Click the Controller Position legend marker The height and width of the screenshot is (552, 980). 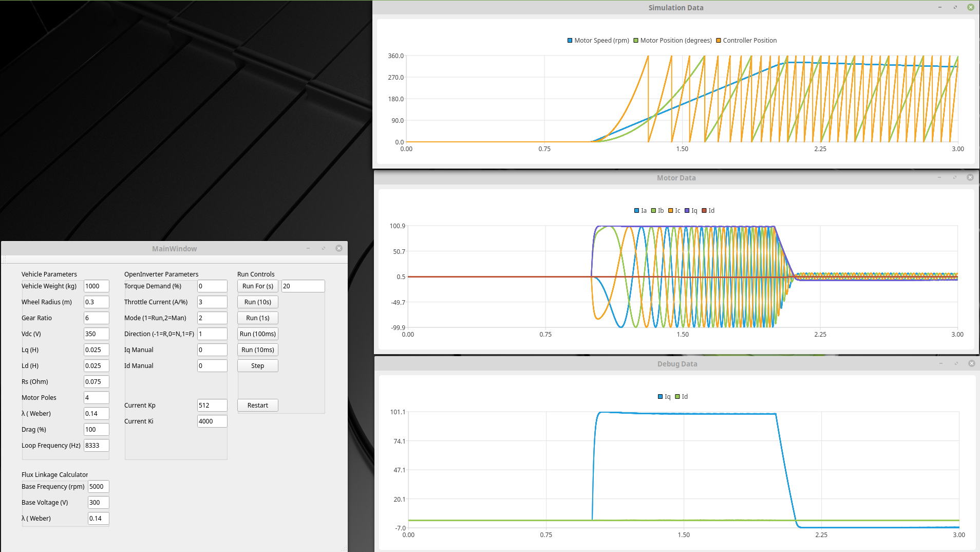click(x=719, y=41)
